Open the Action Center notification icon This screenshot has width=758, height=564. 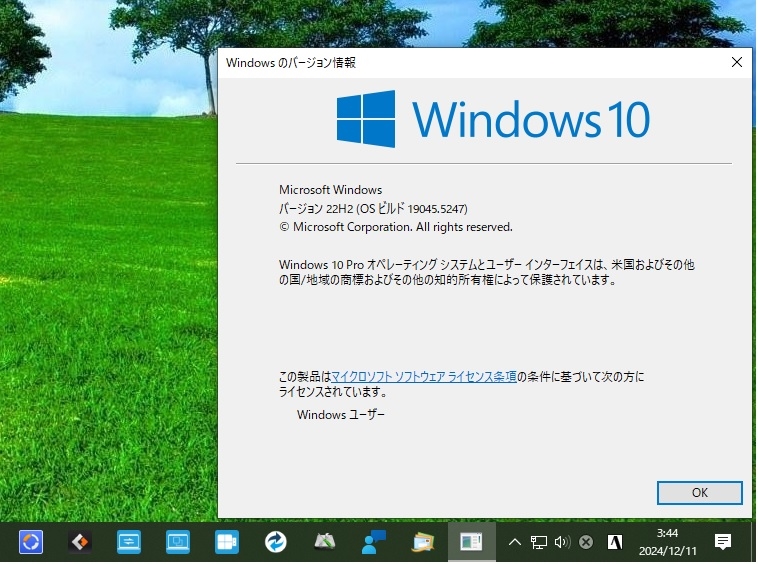click(723, 542)
